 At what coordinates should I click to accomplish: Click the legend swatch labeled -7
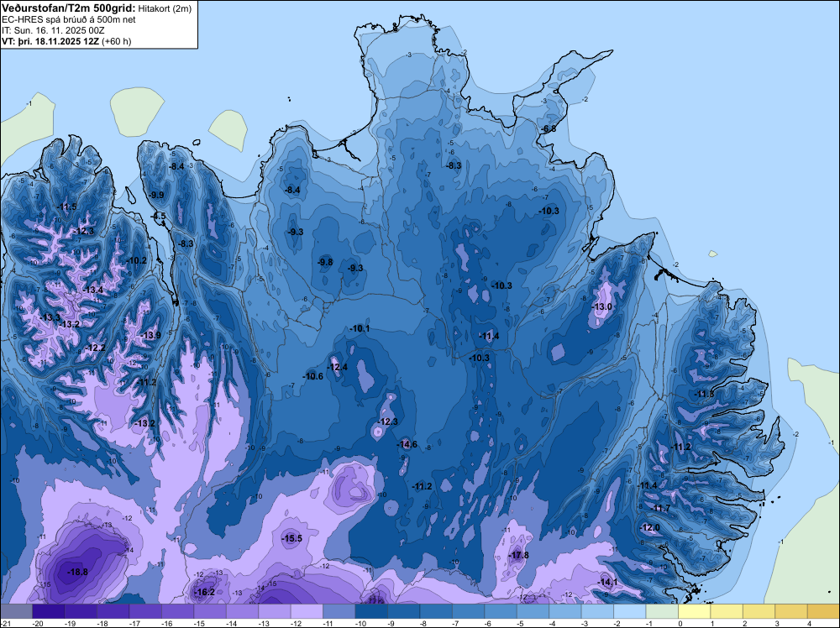468,611
